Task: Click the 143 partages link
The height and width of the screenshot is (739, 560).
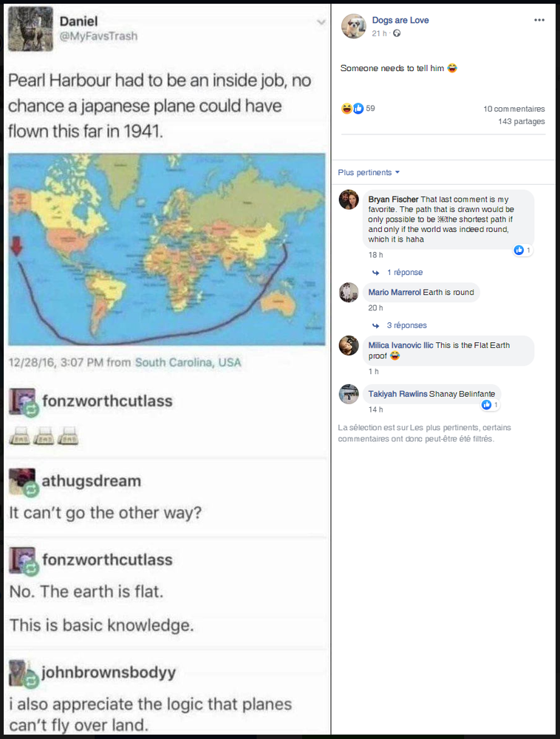Action: [521, 121]
